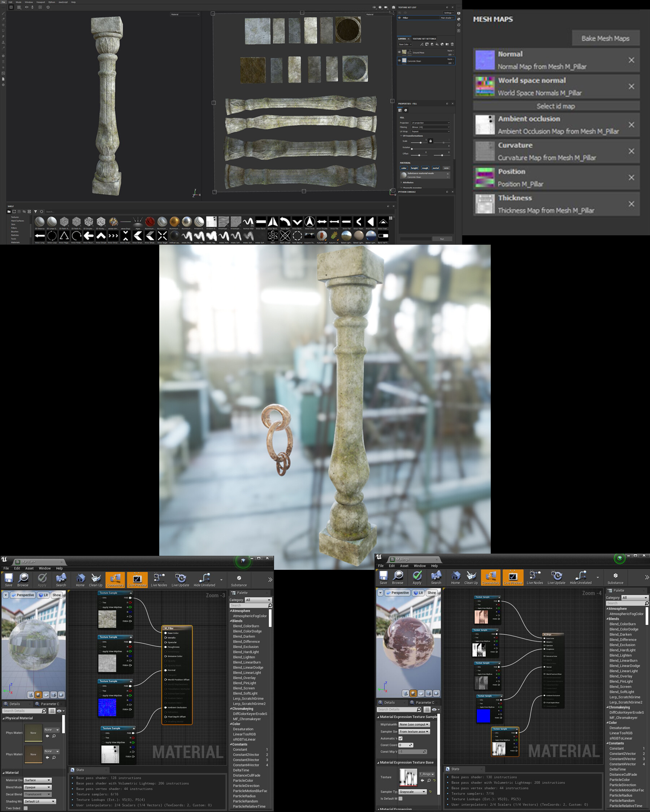650x812 pixels.
Task: Hide the Ground Moss layer
Action: pyautogui.click(x=399, y=52)
